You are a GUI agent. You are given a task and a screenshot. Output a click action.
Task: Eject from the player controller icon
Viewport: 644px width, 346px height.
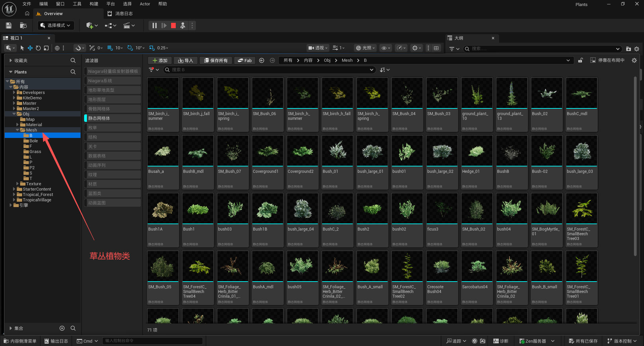click(183, 26)
